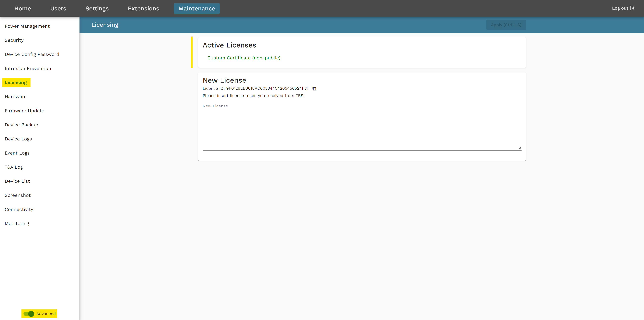Open the Security page
The height and width of the screenshot is (320, 644).
coord(14,40)
